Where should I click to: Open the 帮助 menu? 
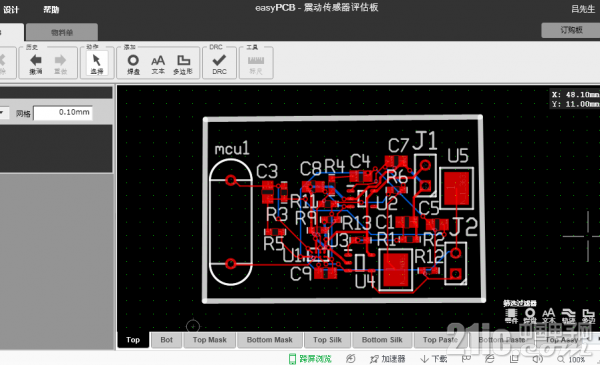coord(51,10)
